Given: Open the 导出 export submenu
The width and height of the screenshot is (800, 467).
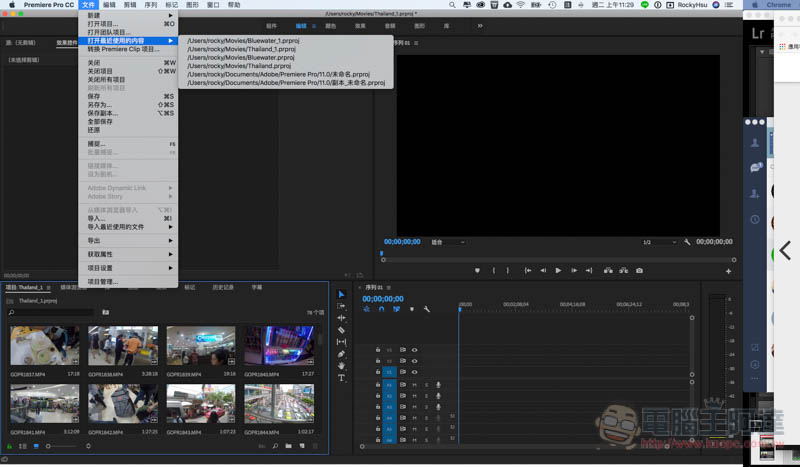Looking at the screenshot, I should 128,240.
